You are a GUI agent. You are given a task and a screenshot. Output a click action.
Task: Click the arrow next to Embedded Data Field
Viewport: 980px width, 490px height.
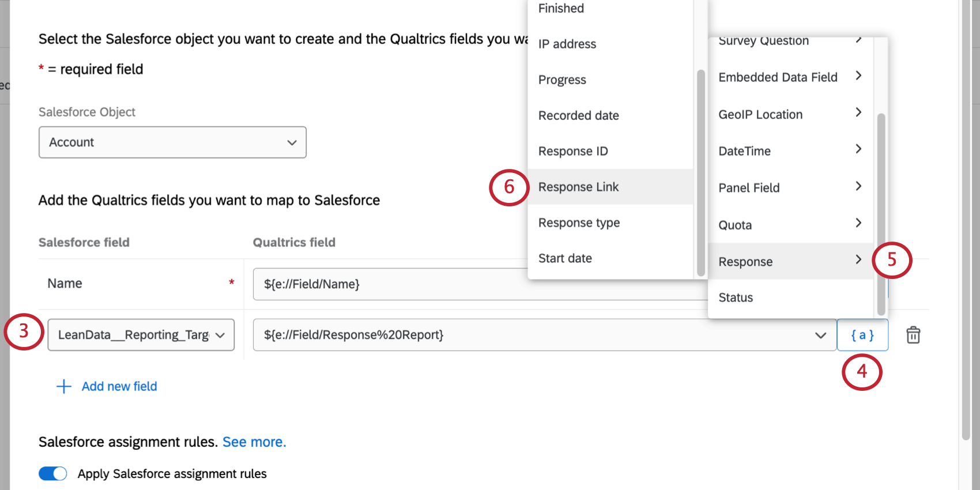tap(858, 76)
